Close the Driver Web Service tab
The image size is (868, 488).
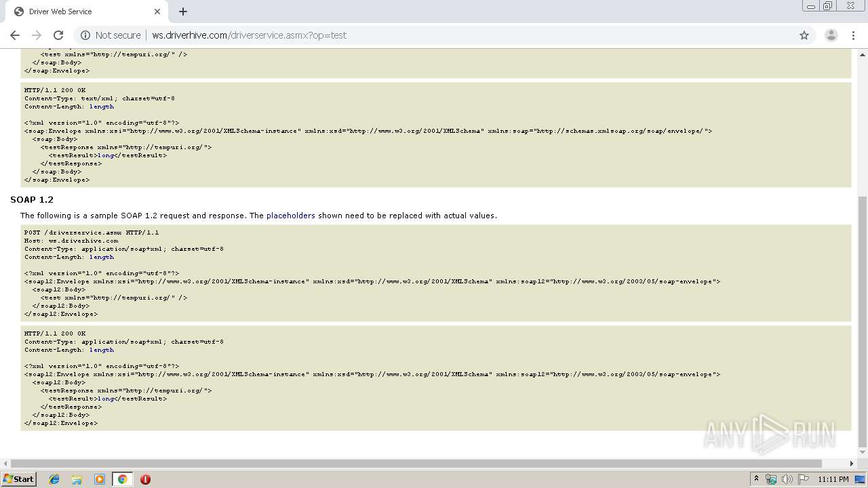[157, 12]
